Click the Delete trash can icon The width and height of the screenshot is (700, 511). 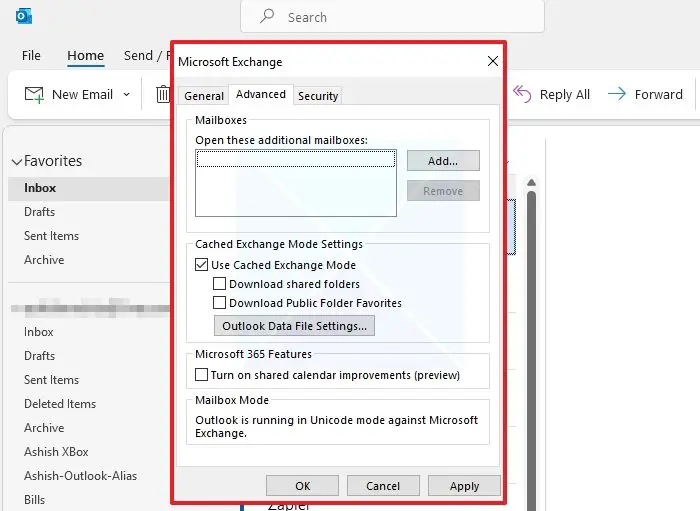pyautogui.click(x=163, y=94)
